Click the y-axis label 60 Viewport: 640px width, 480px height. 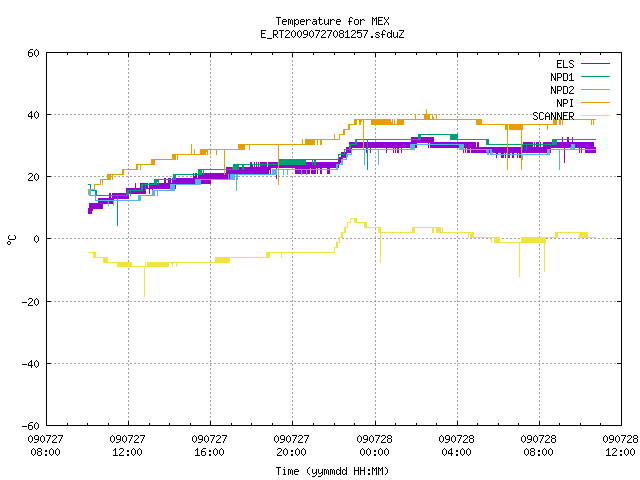tap(33, 53)
